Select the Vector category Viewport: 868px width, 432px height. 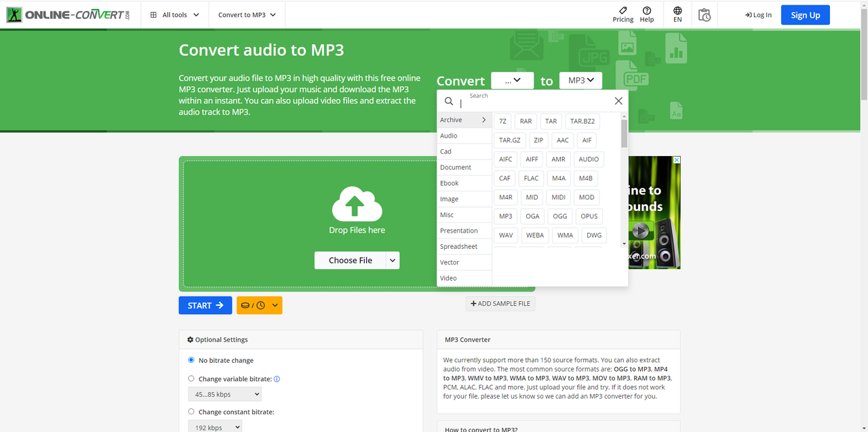(x=464, y=262)
